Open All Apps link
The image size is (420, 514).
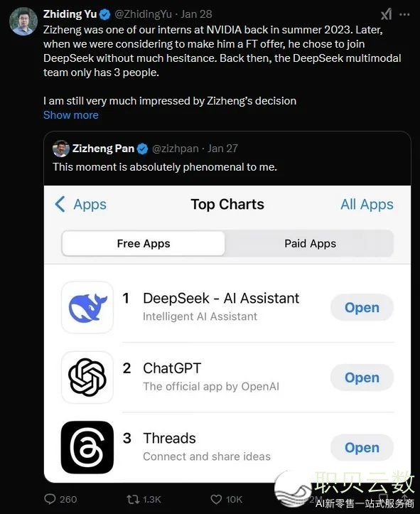[367, 205]
